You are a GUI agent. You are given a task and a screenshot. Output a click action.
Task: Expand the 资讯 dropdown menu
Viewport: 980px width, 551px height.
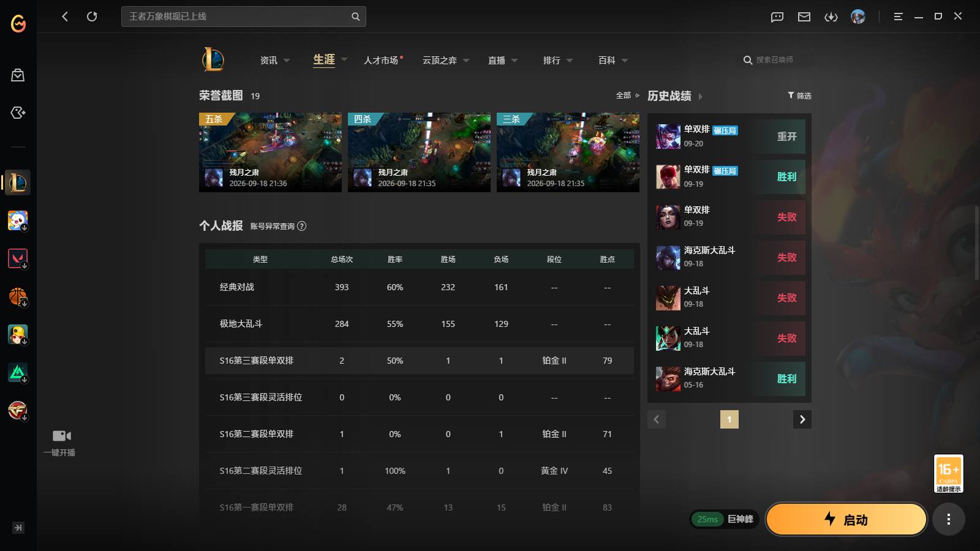click(287, 61)
